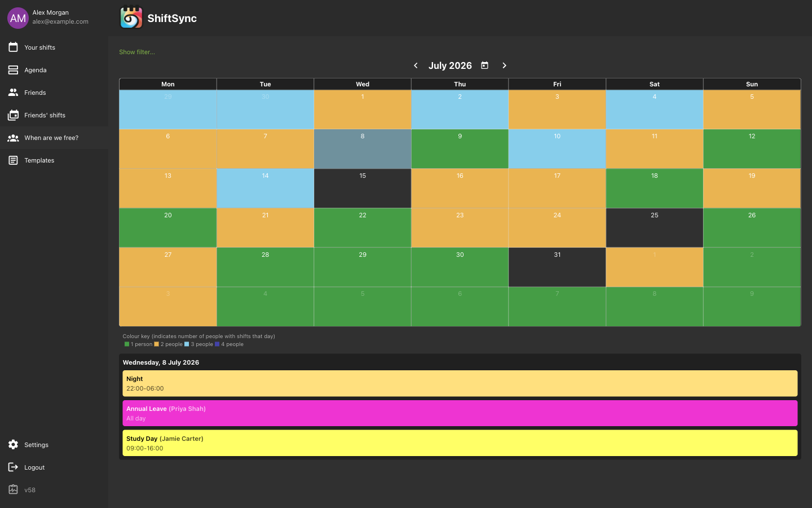Click the Colour key description text
Screen dimensions: 812x508
(x=198, y=336)
